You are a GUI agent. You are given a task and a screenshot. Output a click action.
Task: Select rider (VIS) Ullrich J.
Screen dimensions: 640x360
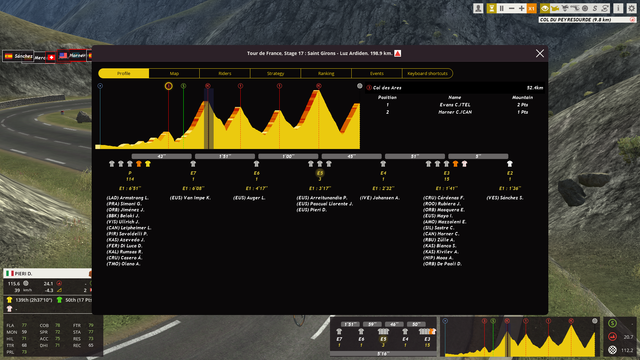123,222
